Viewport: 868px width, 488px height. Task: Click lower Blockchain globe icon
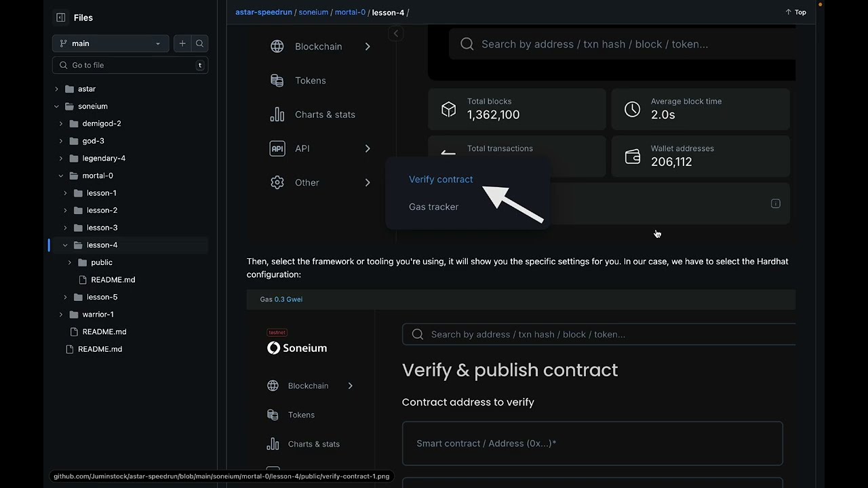273,386
